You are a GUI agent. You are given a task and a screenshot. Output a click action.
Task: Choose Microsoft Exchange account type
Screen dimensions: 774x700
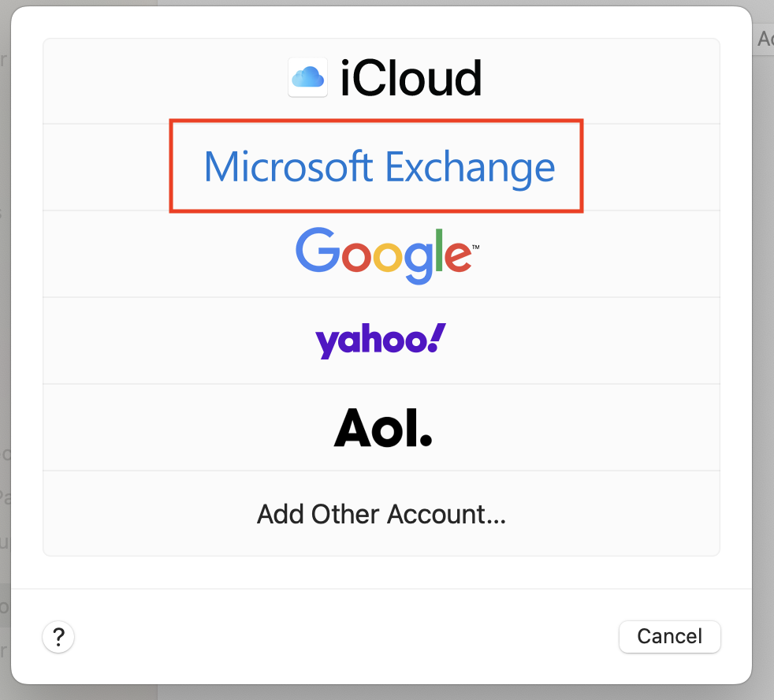pyautogui.click(x=381, y=167)
